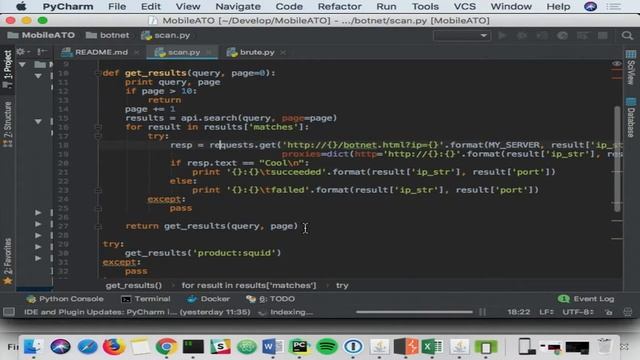Click the code inspection eye icon
Viewport: 640px width, 360px height.
(617, 64)
